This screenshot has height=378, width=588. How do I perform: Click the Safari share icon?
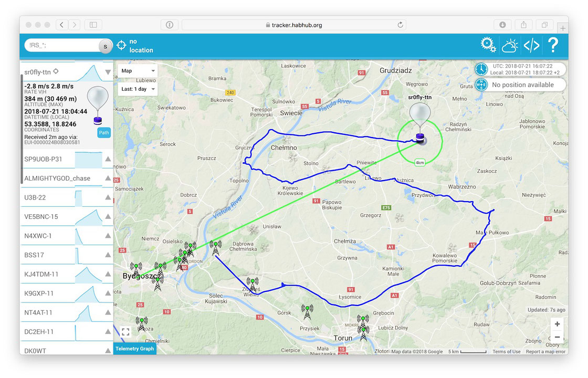tap(523, 25)
